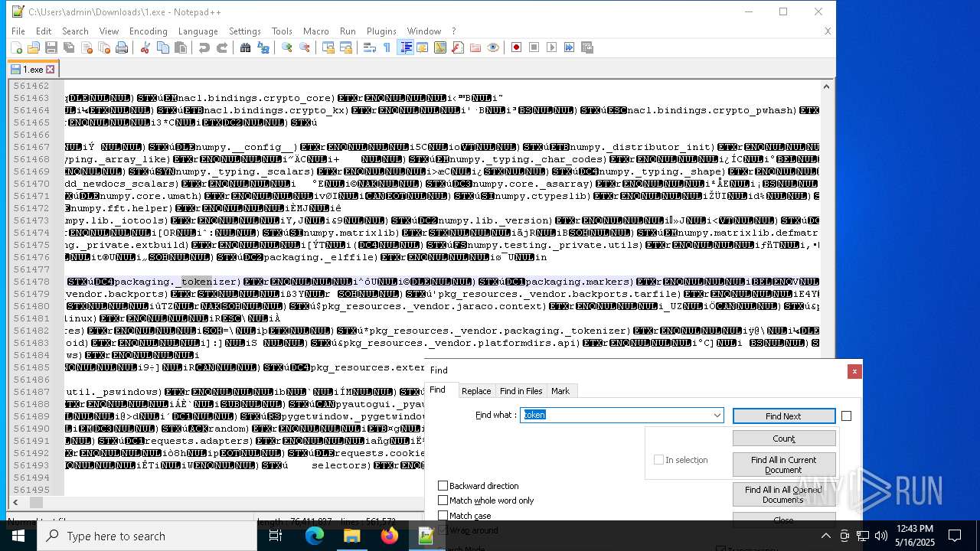Viewport: 980px width, 551px height.
Task: Run the macro multiple times icon
Action: coord(570,47)
